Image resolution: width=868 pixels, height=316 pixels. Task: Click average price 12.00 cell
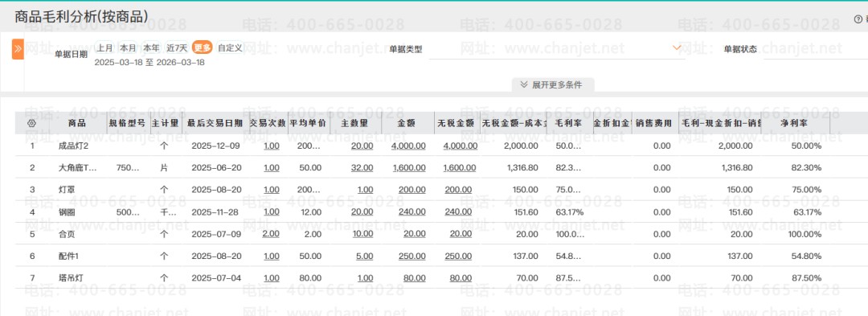[x=310, y=212]
